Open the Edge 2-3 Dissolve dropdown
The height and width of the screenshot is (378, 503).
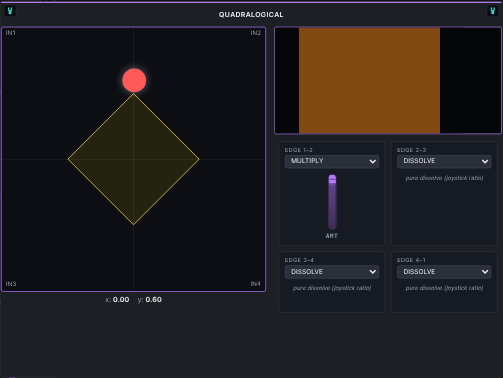point(444,161)
